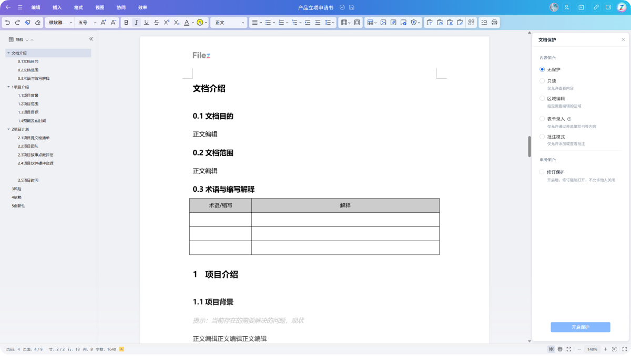Screen dimensions: 631x364
Task: Click the undo icon
Action: [7, 22]
